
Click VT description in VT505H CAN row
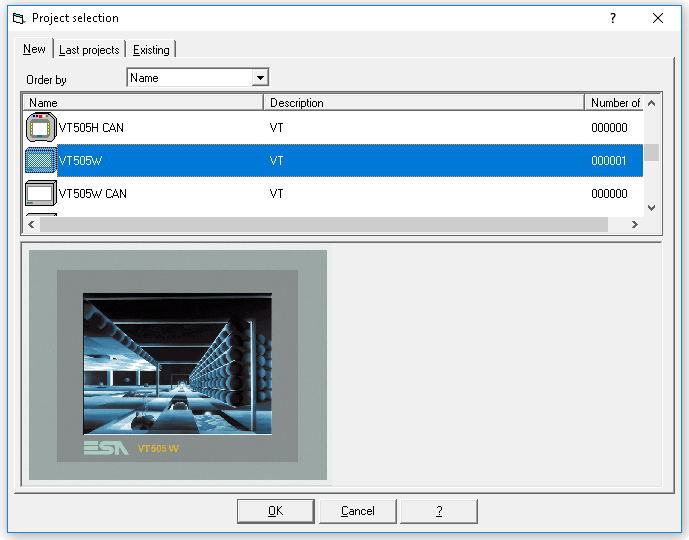tap(276, 127)
